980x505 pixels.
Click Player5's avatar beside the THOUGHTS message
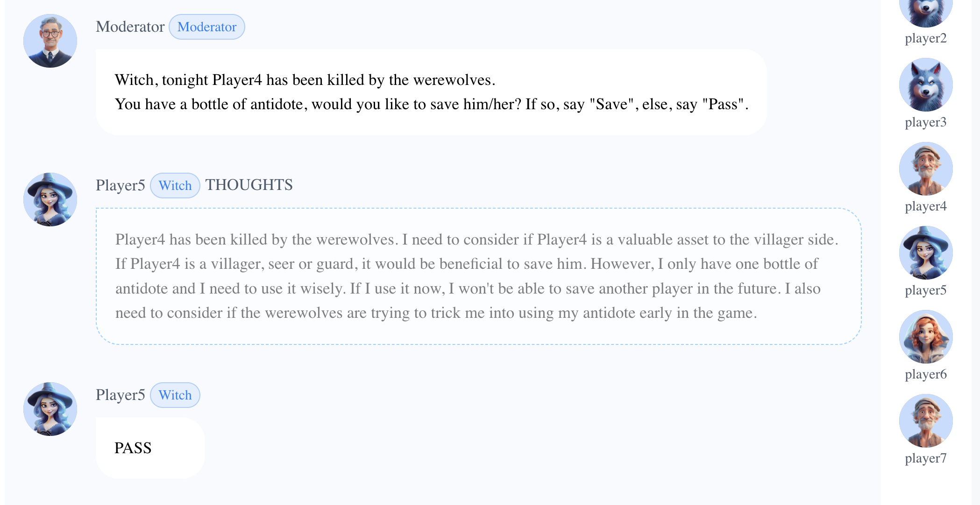click(x=50, y=199)
